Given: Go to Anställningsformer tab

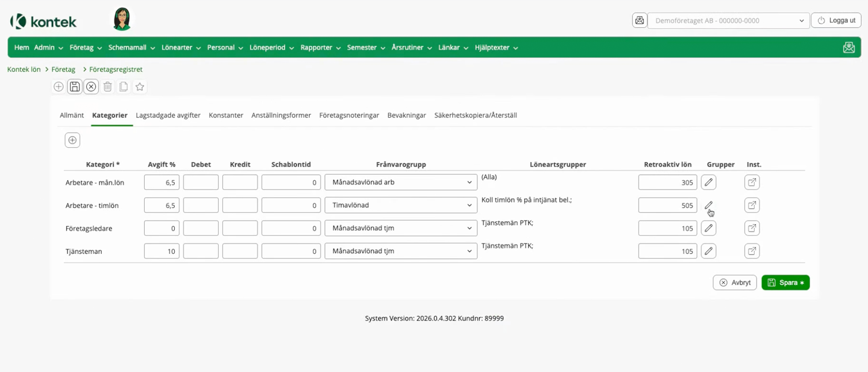Looking at the screenshot, I should [281, 115].
